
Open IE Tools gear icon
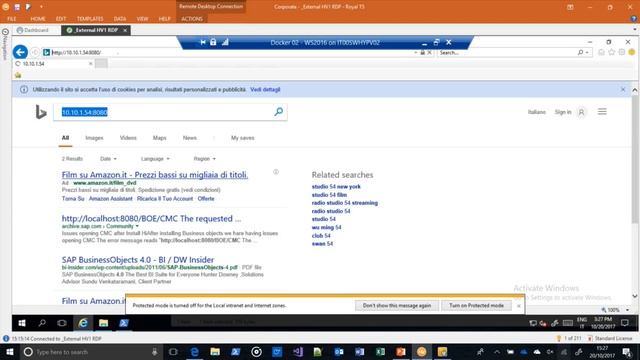(x=622, y=52)
